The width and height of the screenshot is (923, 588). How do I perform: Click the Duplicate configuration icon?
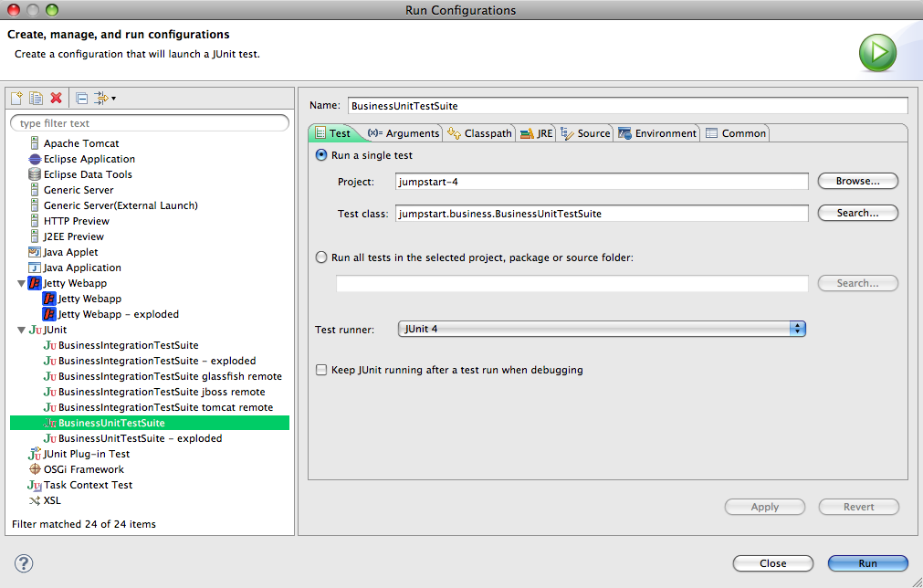pyautogui.click(x=36, y=98)
